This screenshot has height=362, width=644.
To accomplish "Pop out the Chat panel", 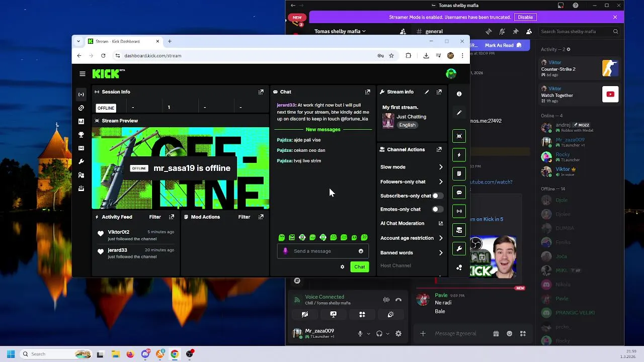I will pyautogui.click(x=367, y=92).
